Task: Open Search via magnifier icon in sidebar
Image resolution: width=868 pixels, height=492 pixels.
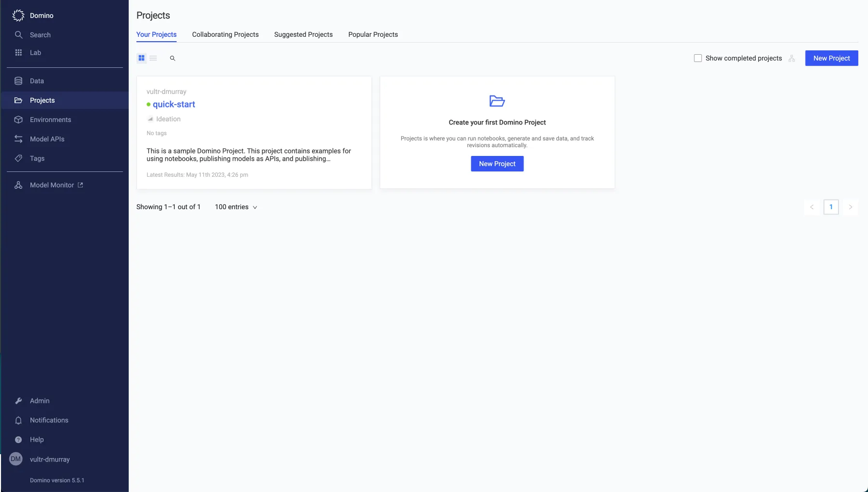Action: coord(18,35)
